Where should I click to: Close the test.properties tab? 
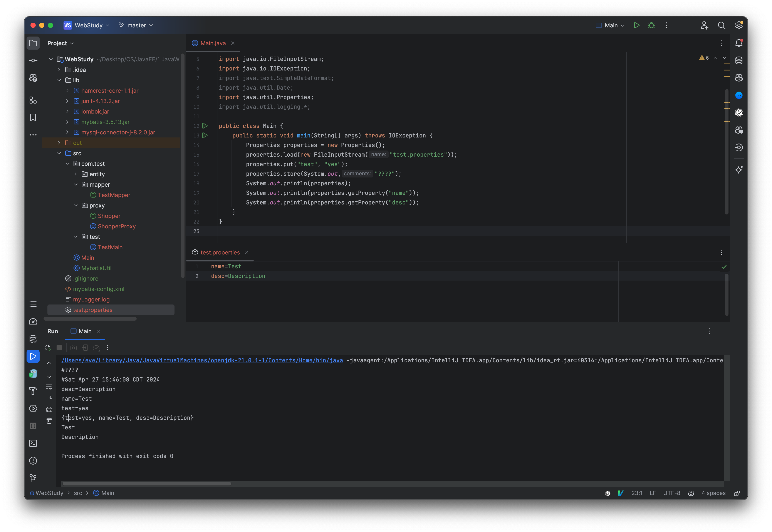click(247, 252)
